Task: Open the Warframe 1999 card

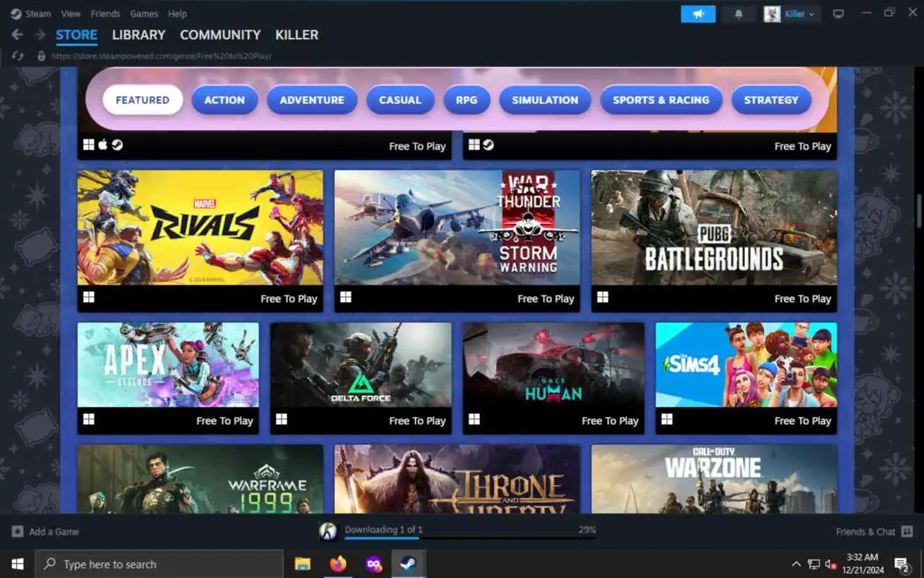Action: [200, 479]
